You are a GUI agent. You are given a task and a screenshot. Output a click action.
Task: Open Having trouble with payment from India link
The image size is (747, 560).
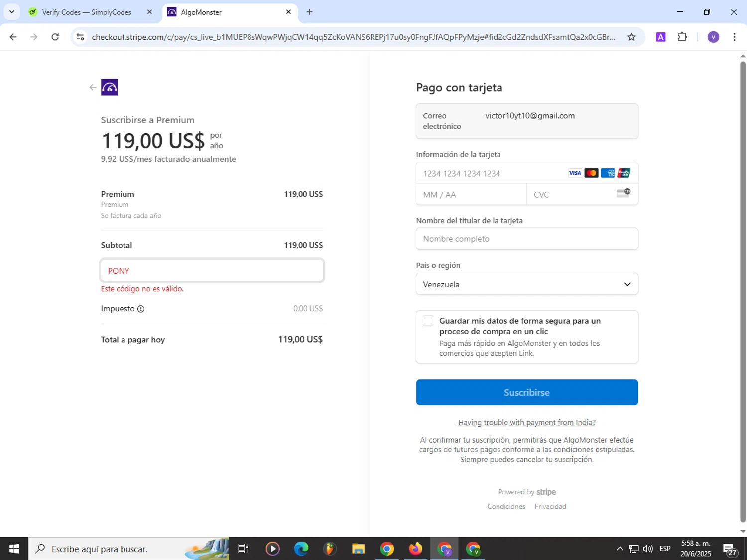pyautogui.click(x=527, y=422)
